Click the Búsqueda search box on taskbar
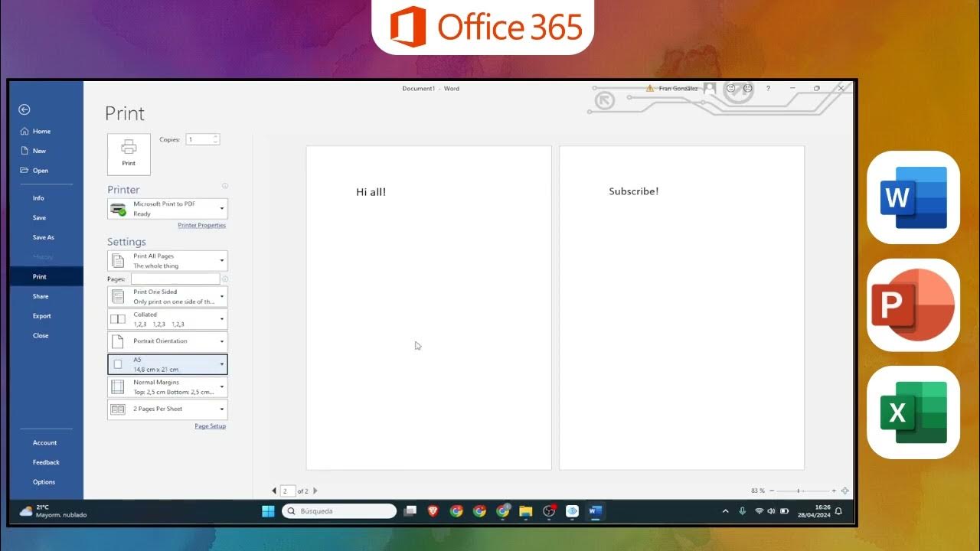980x551 pixels. pos(339,511)
